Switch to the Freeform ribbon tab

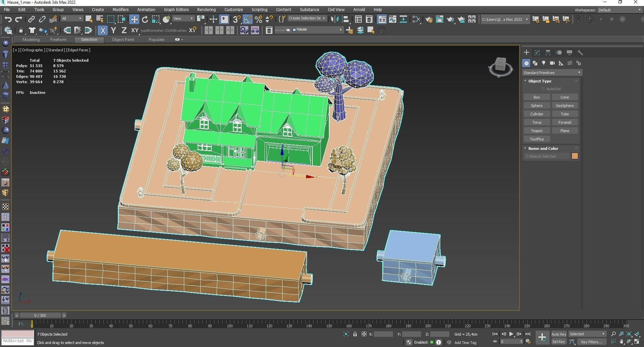[x=58, y=40]
